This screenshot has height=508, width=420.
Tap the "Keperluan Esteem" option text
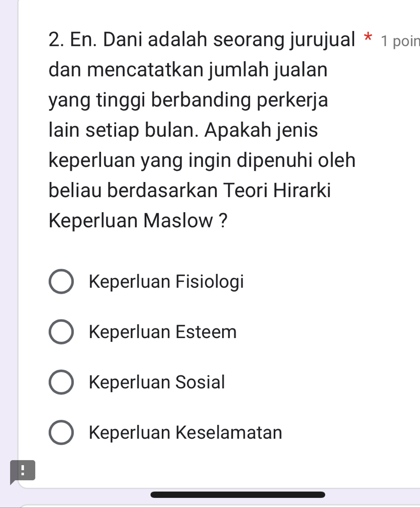[x=162, y=332]
